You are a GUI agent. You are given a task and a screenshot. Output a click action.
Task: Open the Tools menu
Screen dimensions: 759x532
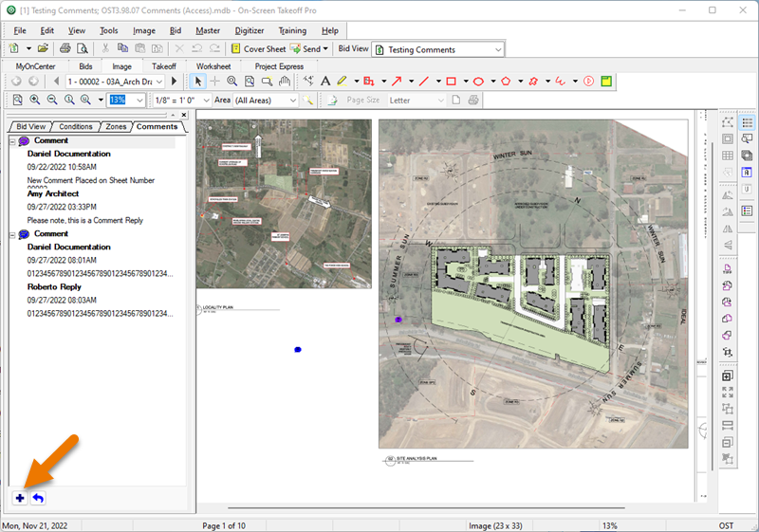108,30
